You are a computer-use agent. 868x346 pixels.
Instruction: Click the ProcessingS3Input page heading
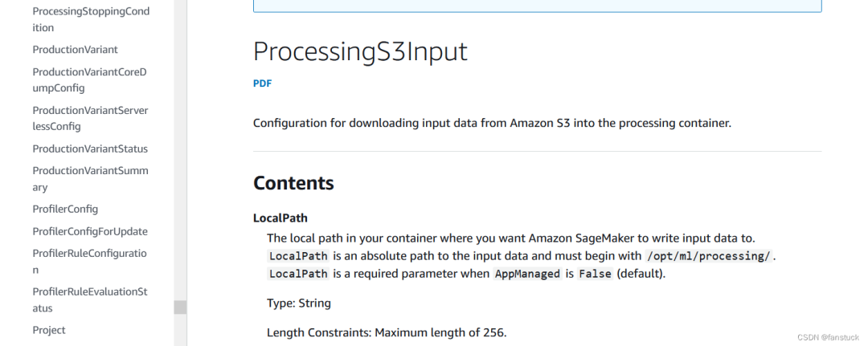pyautogui.click(x=360, y=51)
